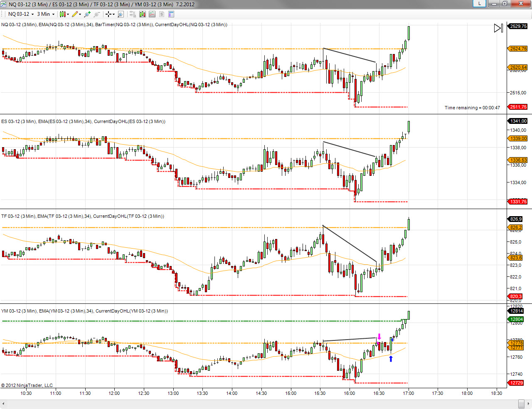Click the ES price axis label 1334,00
The height and width of the screenshot is (409, 532).
tap(518, 182)
